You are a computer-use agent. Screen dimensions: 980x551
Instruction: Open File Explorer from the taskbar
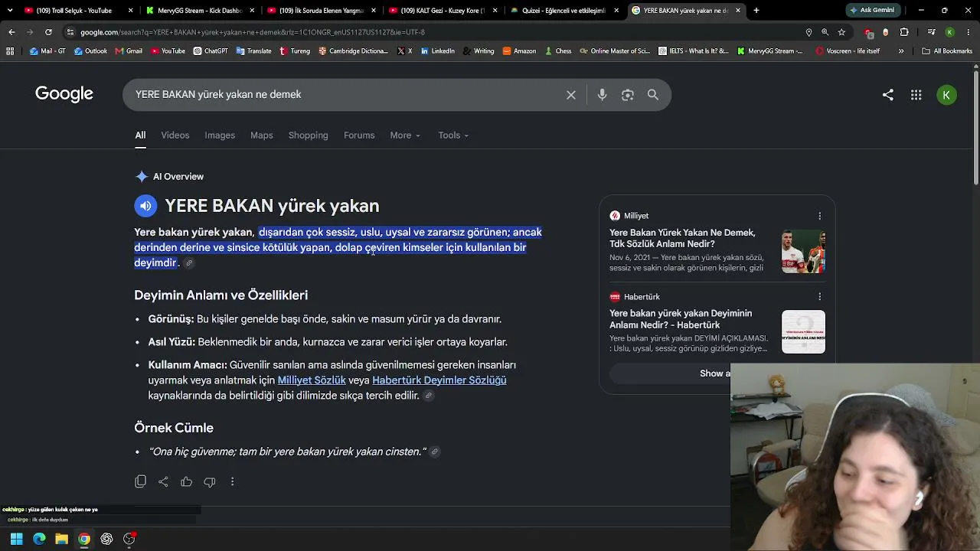(61, 539)
